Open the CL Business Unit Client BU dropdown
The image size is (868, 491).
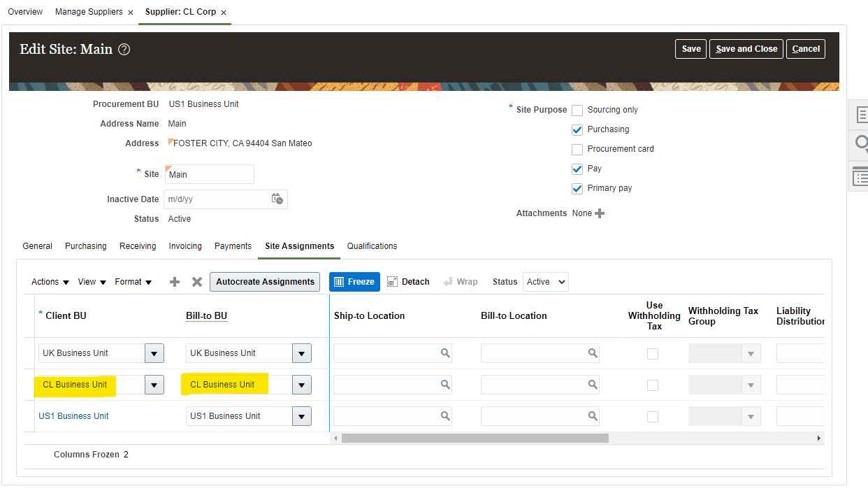coord(154,385)
